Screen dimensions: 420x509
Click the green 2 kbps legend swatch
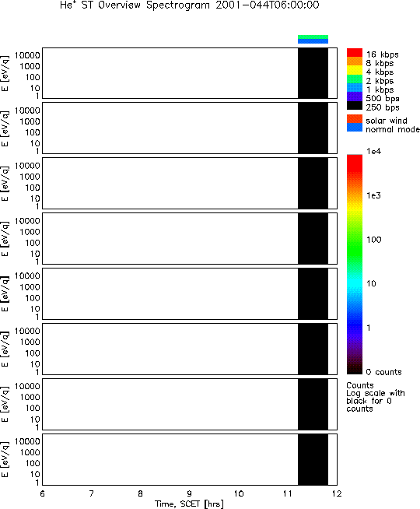pyautogui.click(x=355, y=79)
